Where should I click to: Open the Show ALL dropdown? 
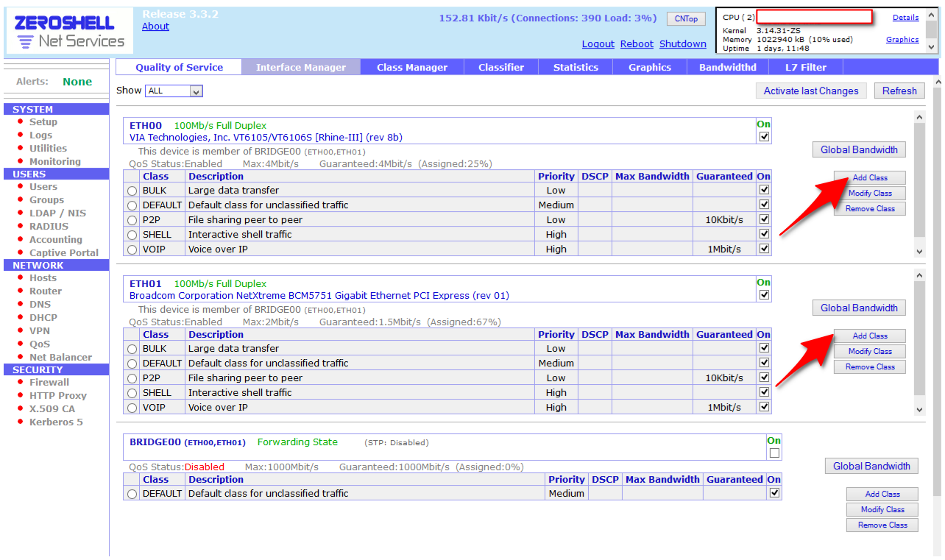pos(174,91)
